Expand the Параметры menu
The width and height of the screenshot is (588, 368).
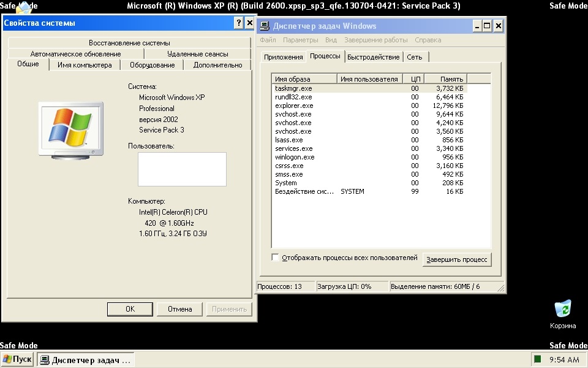point(300,40)
